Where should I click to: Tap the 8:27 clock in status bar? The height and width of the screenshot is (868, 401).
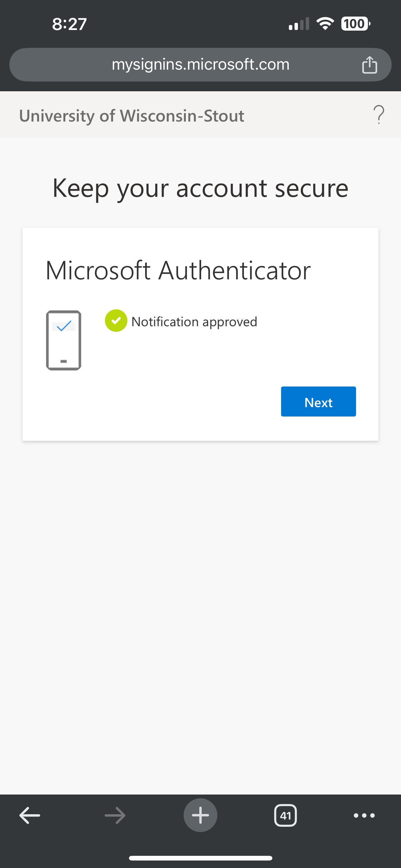[69, 24]
